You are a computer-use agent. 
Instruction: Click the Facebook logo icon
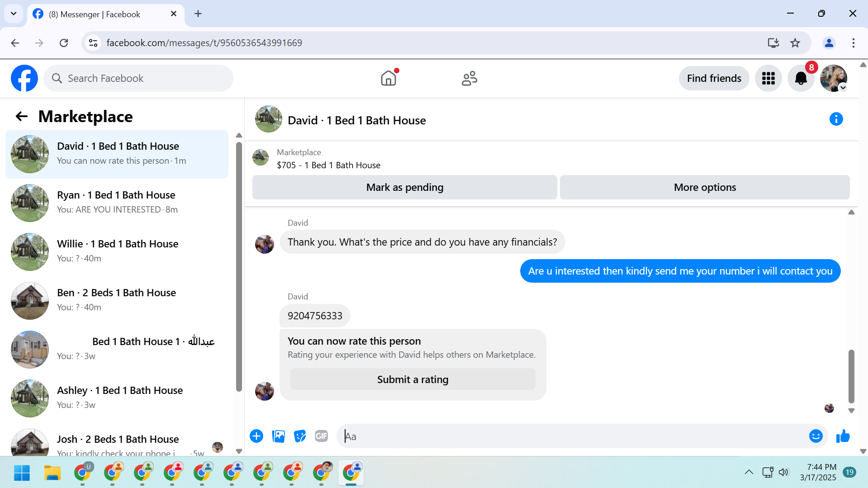click(x=24, y=78)
